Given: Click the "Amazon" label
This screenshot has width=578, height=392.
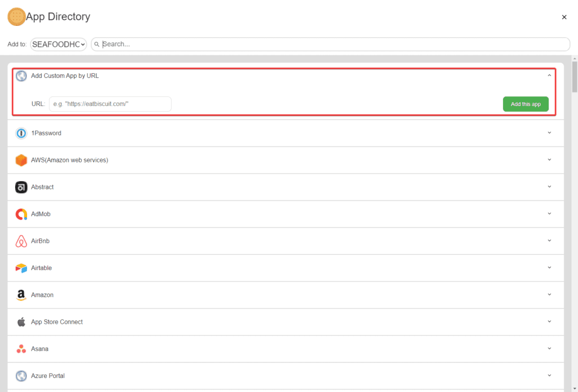Looking at the screenshot, I should click(x=42, y=295).
